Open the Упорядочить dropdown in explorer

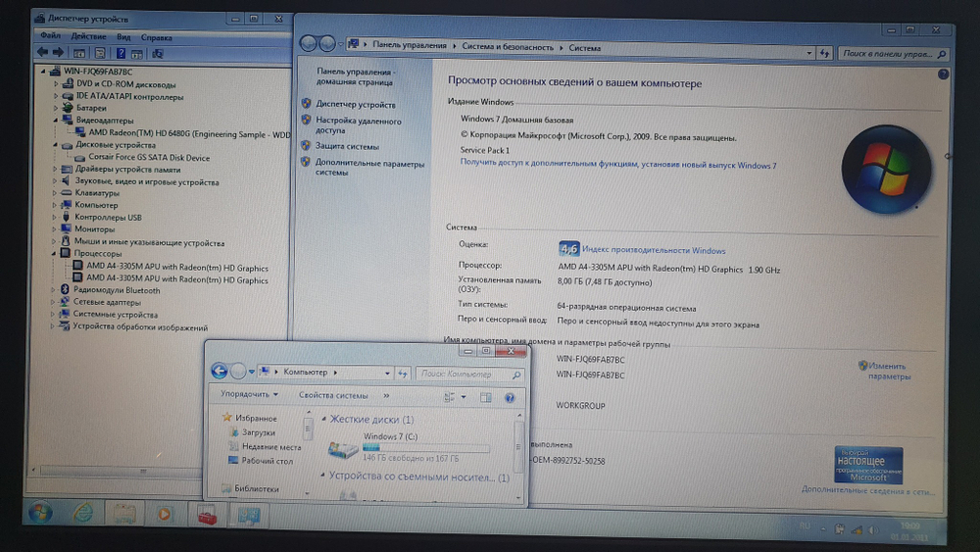[x=249, y=394]
